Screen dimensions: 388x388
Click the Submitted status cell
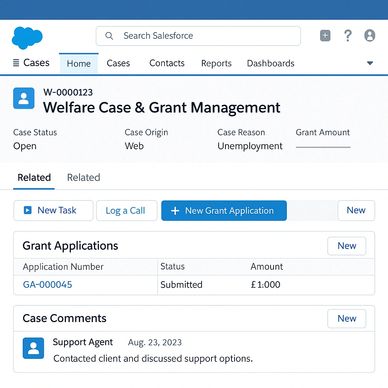[x=181, y=285]
